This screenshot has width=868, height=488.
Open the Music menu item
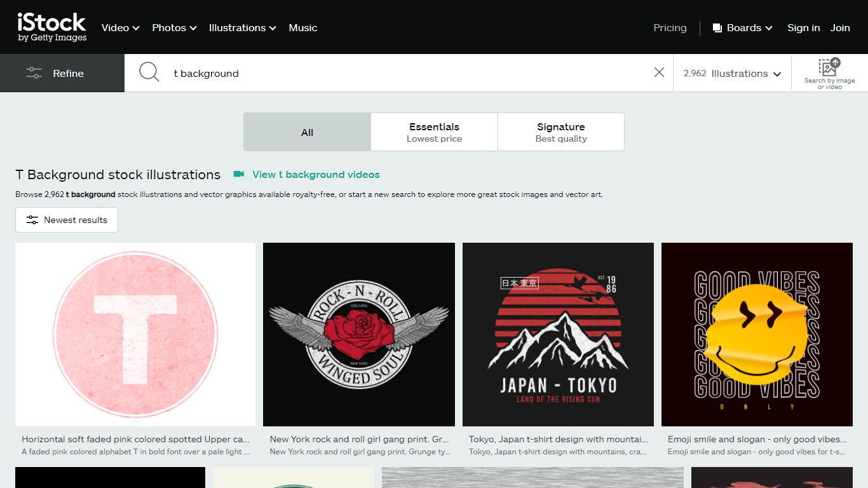click(x=303, y=28)
